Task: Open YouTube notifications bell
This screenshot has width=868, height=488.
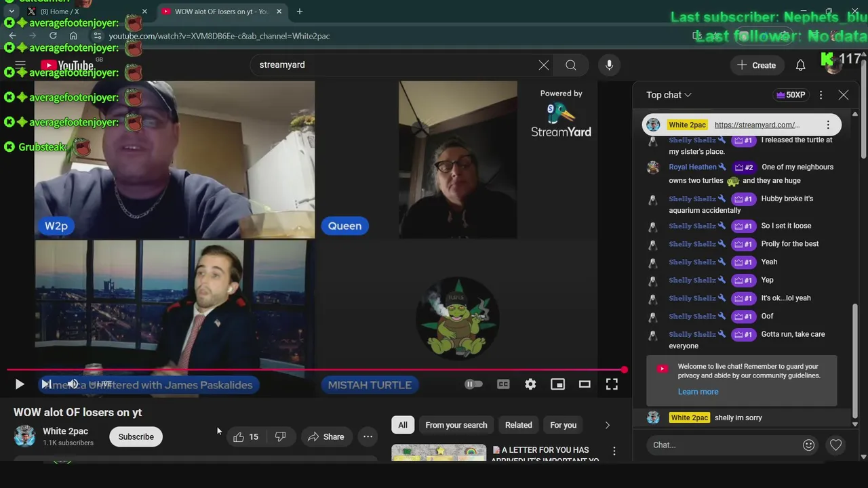Action: coord(800,65)
